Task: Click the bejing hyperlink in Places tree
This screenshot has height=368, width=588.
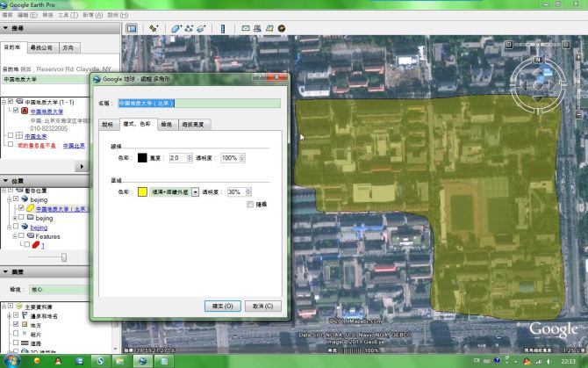Action: 39,227
